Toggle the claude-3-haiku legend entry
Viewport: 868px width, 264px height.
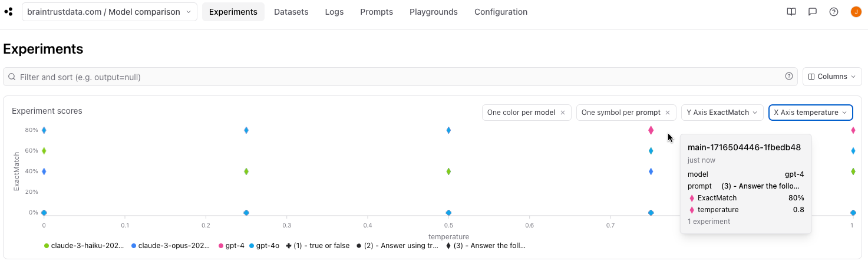[x=84, y=246]
